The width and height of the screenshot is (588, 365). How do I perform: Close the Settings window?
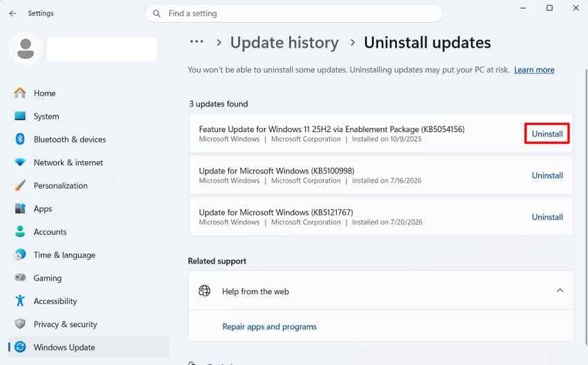tap(576, 8)
